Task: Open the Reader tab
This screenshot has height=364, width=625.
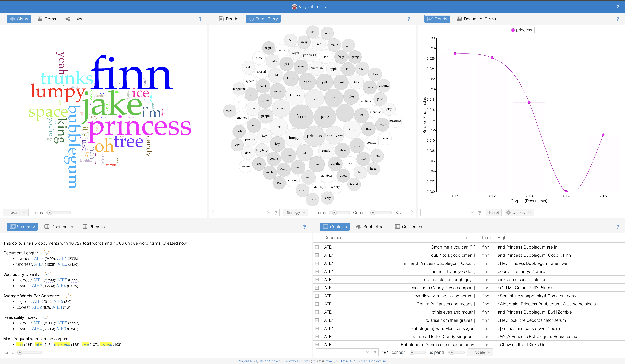Action: point(229,19)
